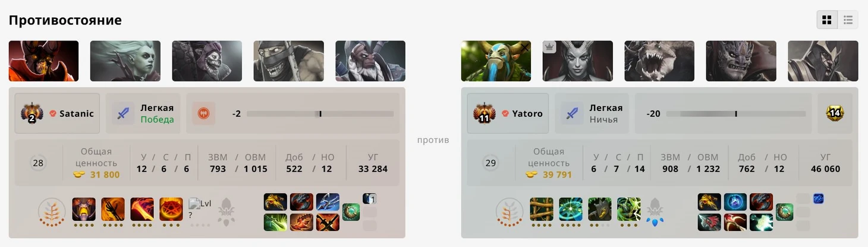
Task: Open Satanic's player profile
Action: (58, 113)
